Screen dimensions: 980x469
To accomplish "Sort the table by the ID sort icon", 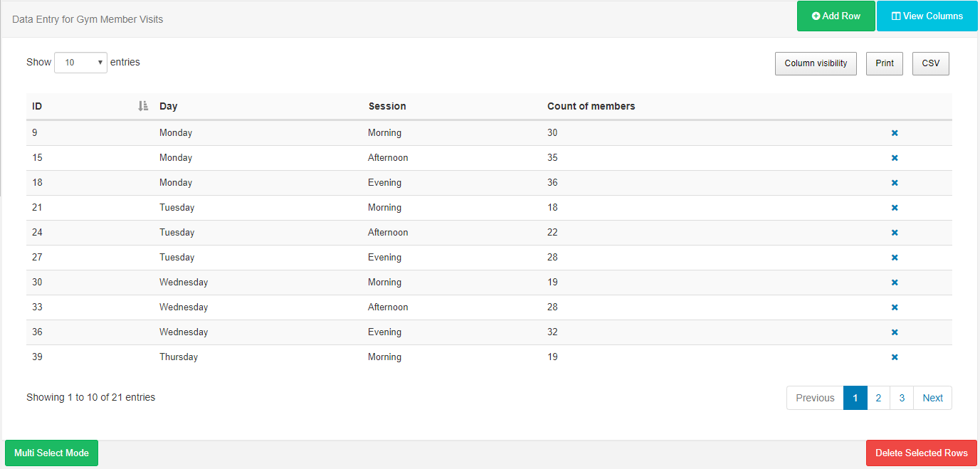I will [x=142, y=106].
